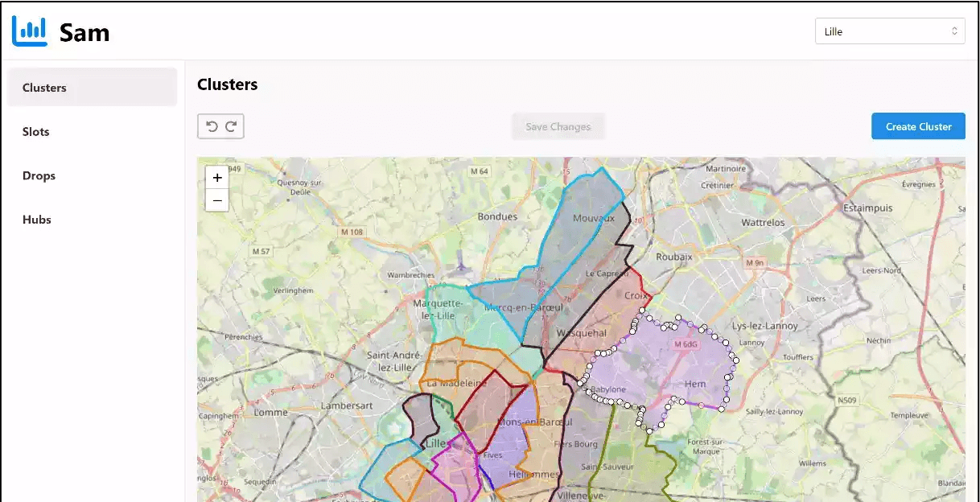Click topmost vertex handle next to Croix
The height and width of the screenshot is (502, 980).
[642, 311]
